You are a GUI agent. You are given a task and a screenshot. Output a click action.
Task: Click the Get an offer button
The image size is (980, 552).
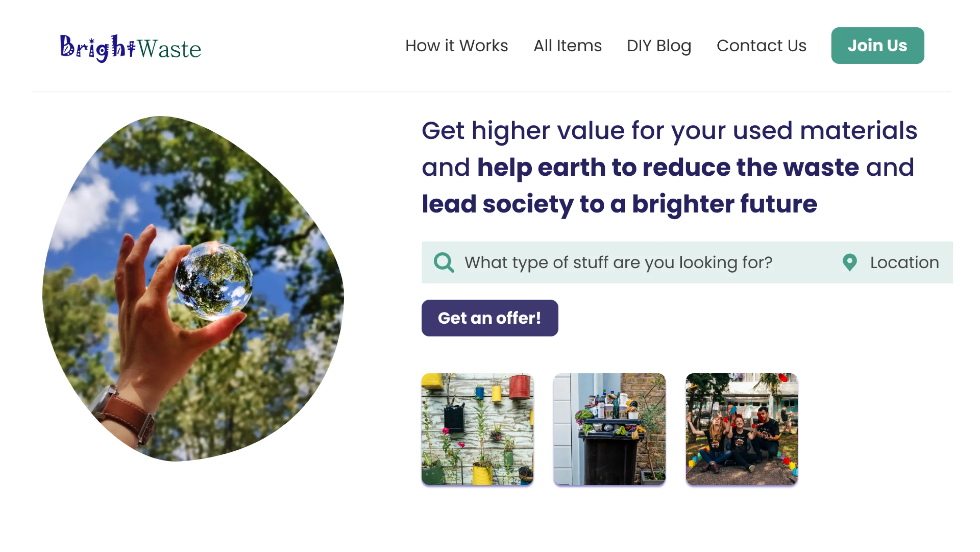tap(489, 318)
